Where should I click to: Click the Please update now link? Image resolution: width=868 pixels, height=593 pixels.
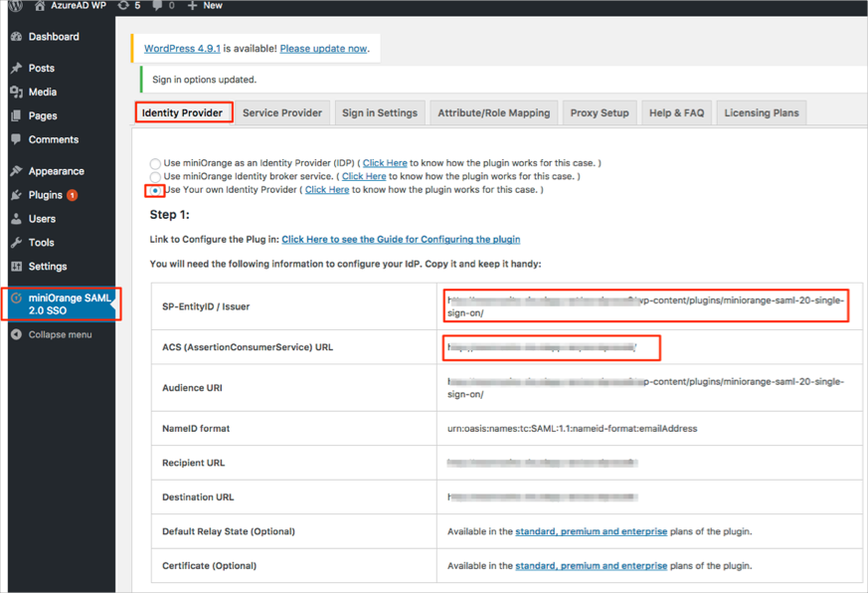point(323,48)
